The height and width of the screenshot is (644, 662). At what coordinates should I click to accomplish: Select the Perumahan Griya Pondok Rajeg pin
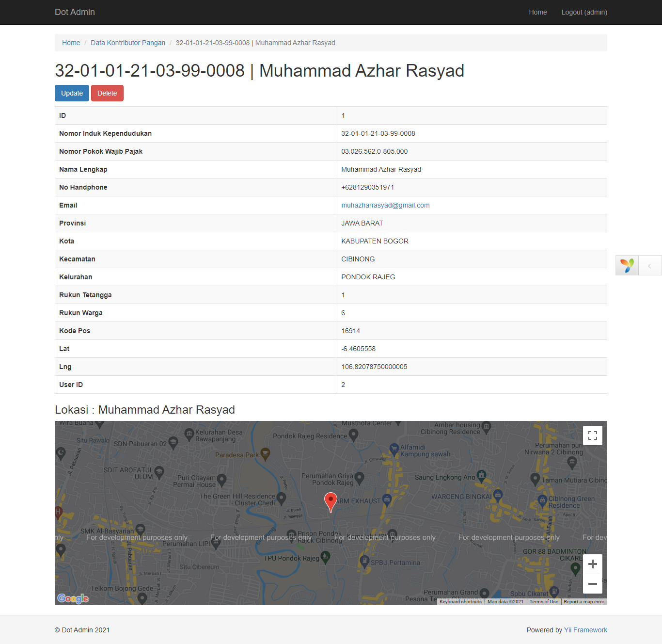coord(359,479)
